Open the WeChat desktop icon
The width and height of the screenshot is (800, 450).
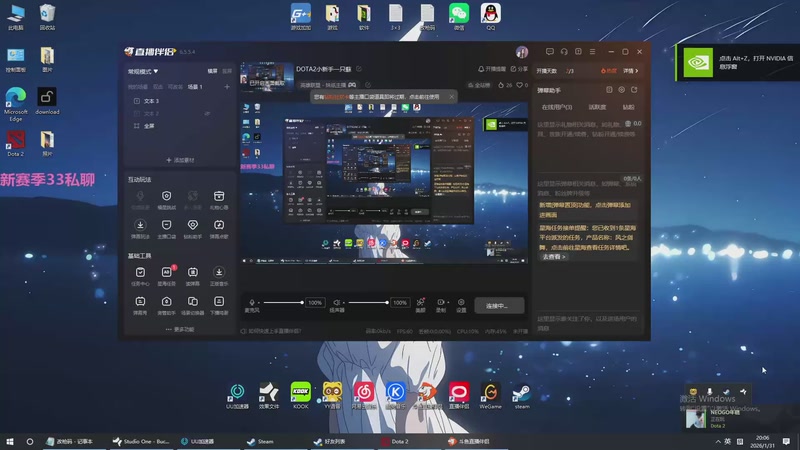coord(459,17)
